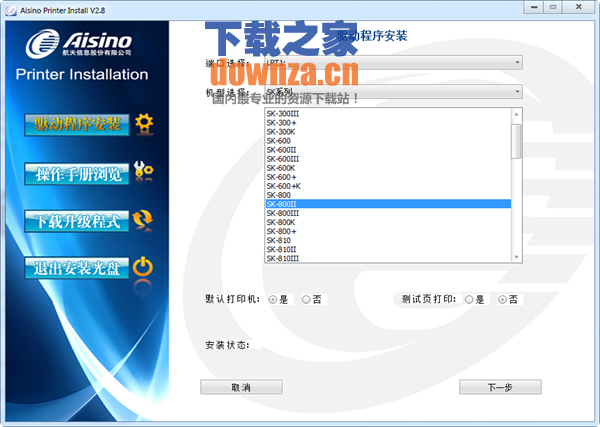Image resolution: width=600 pixels, height=427 pixels.
Task: Click the wrench icon beside 操作手册浏览
Action: coord(143,171)
